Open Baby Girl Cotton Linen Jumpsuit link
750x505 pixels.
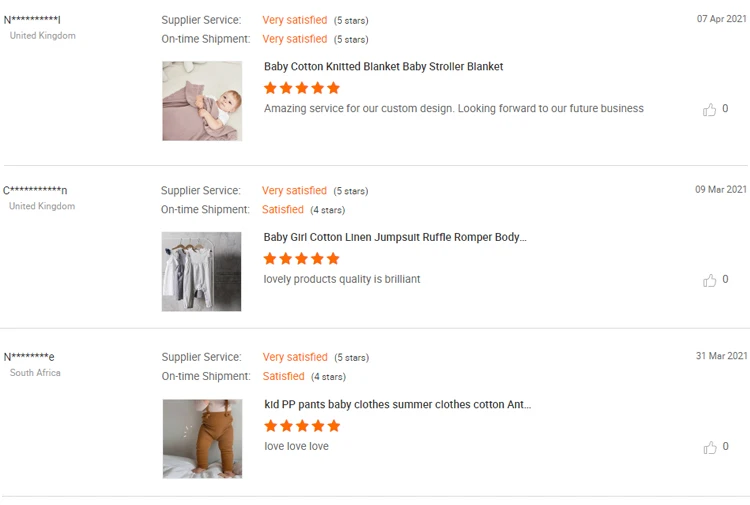click(394, 238)
